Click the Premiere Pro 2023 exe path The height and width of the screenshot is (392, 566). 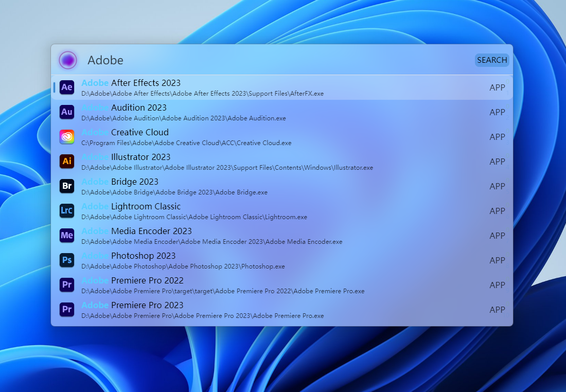203,315
